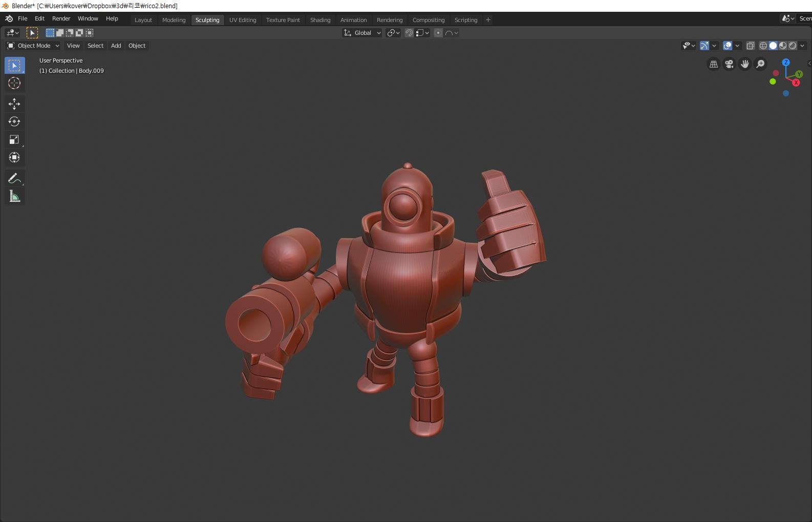Activate the 3D Cursor tool

(14, 83)
